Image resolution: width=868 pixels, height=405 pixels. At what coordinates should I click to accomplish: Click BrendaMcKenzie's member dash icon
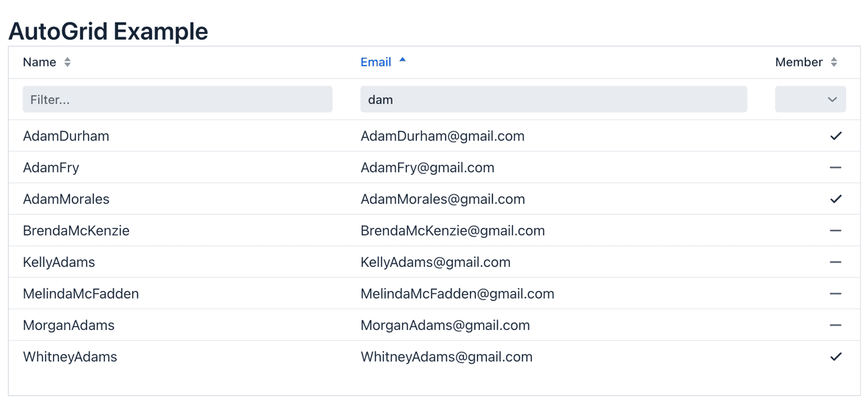[835, 231]
